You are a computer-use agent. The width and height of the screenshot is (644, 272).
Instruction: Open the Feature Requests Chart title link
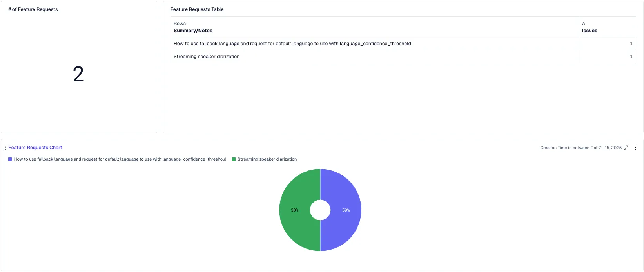pyautogui.click(x=35, y=148)
